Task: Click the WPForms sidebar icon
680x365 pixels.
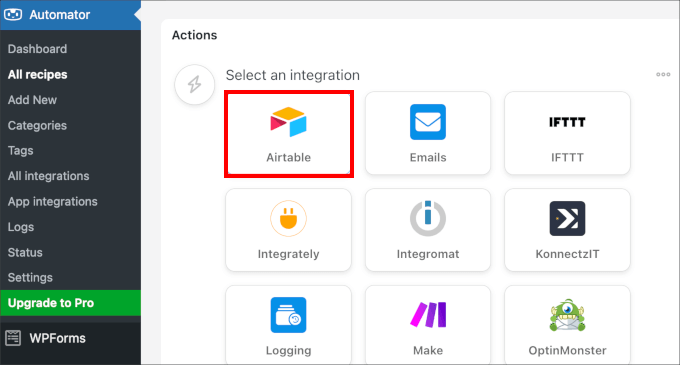Action: [x=13, y=338]
